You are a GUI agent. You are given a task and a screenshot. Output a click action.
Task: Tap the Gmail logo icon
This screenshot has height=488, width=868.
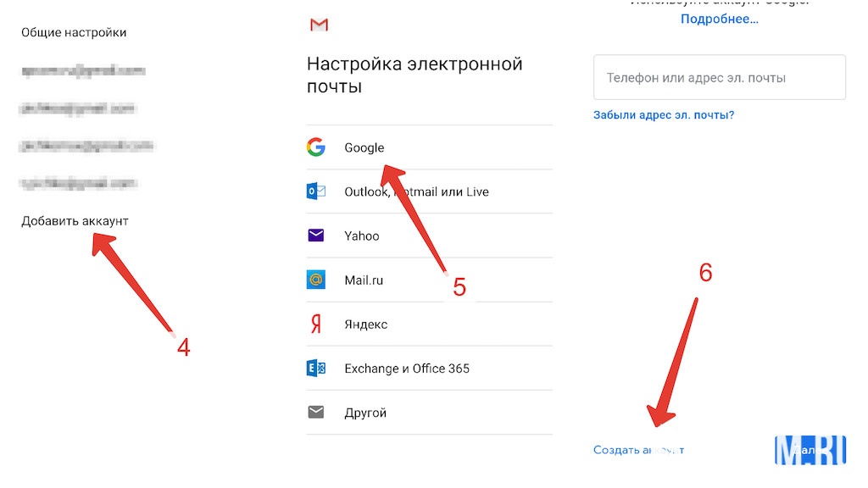pyautogui.click(x=319, y=25)
